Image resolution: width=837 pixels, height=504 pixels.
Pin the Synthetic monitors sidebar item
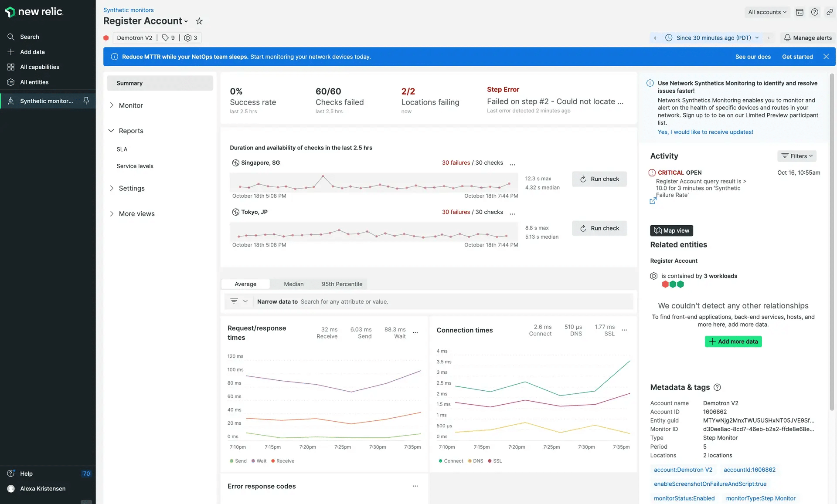click(x=86, y=101)
